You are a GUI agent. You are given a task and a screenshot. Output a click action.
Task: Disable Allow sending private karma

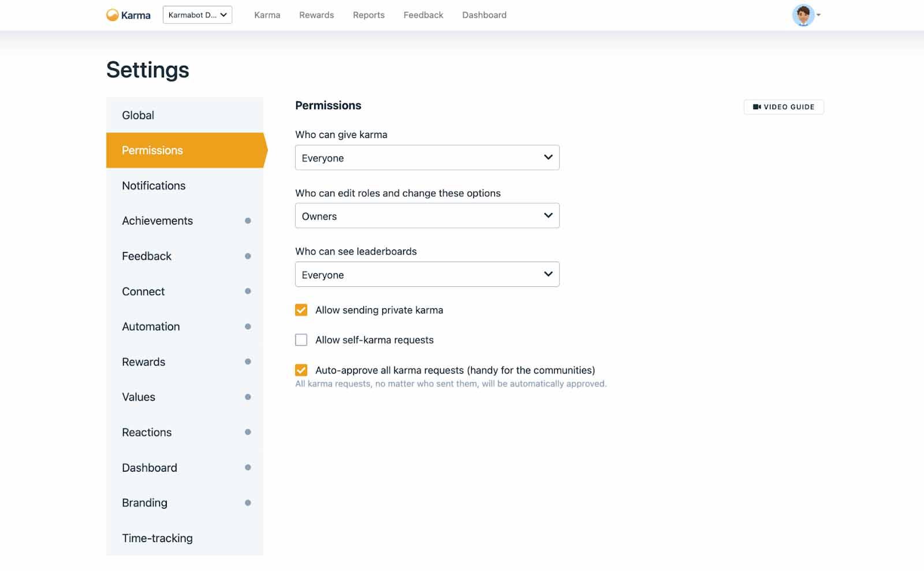(301, 310)
